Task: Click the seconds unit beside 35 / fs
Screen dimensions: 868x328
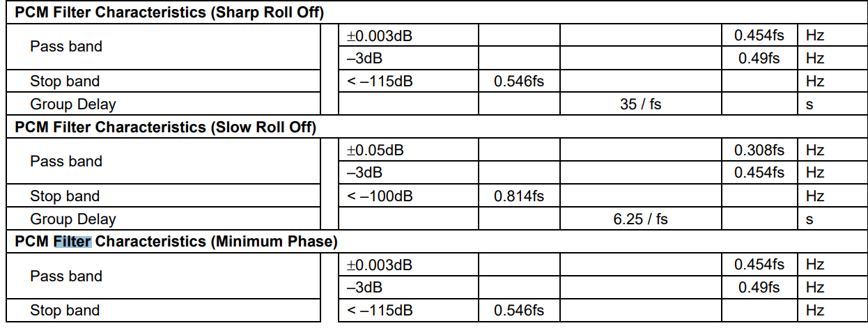Action: pyautogui.click(x=809, y=104)
